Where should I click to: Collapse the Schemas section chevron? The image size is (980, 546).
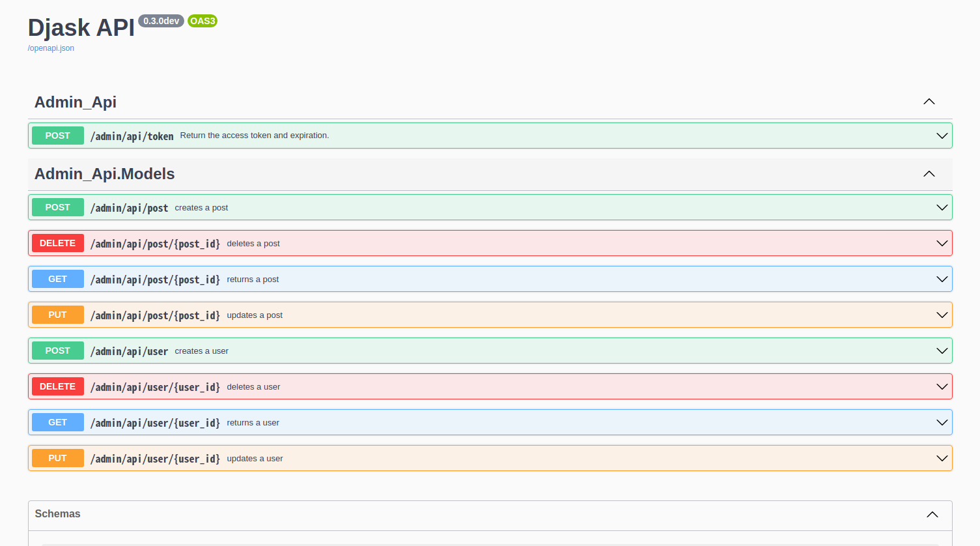(932, 515)
